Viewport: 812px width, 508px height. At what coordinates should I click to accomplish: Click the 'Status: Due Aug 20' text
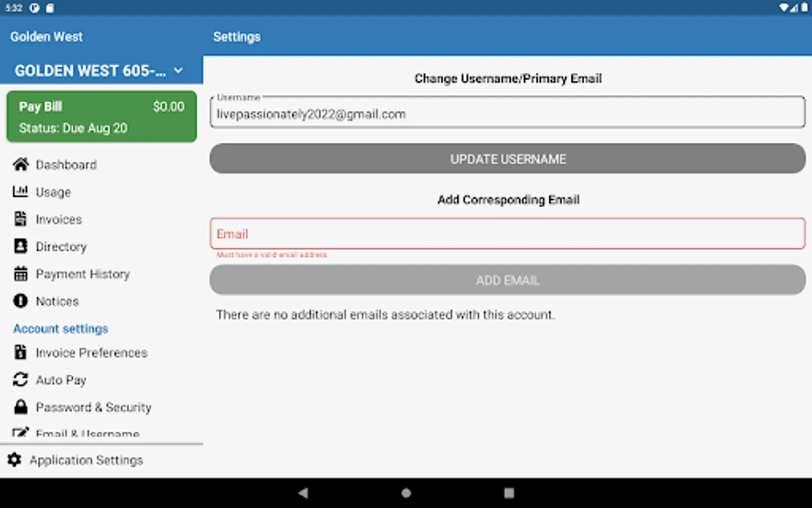pos(73,128)
